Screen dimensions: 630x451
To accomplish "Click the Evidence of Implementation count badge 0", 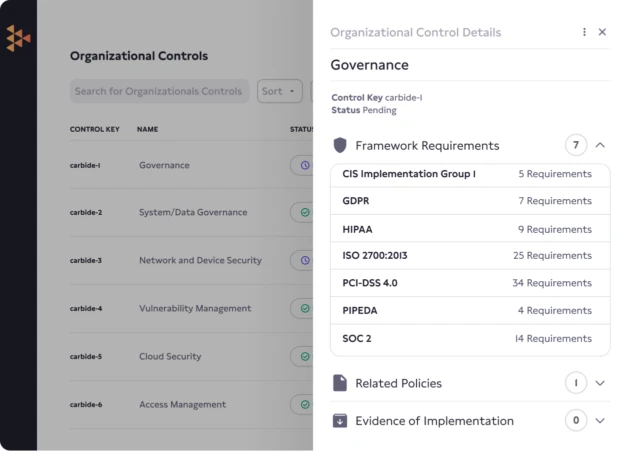I will click(576, 421).
